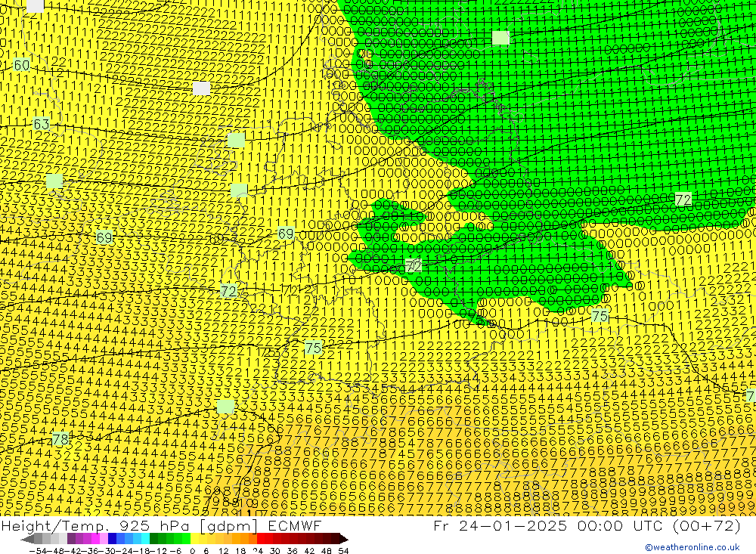Click the gray left arrow of the legend
756x554 pixels.
coord(27,539)
